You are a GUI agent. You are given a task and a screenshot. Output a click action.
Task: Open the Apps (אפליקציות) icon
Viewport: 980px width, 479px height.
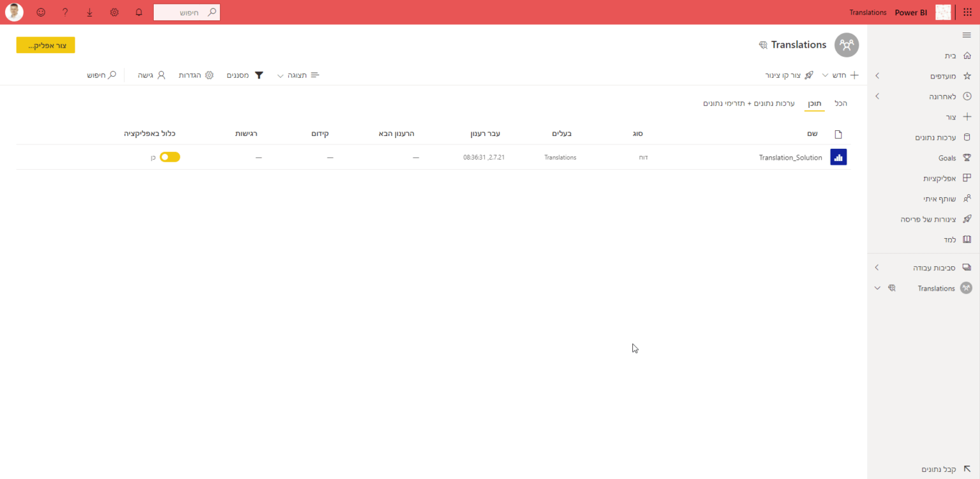(x=967, y=178)
